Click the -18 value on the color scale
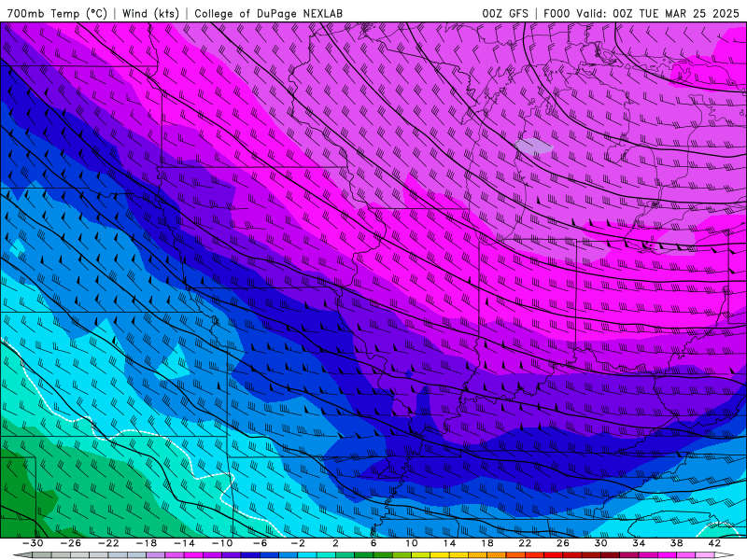Image resolution: width=747 pixels, height=560 pixels. [x=147, y=543]
